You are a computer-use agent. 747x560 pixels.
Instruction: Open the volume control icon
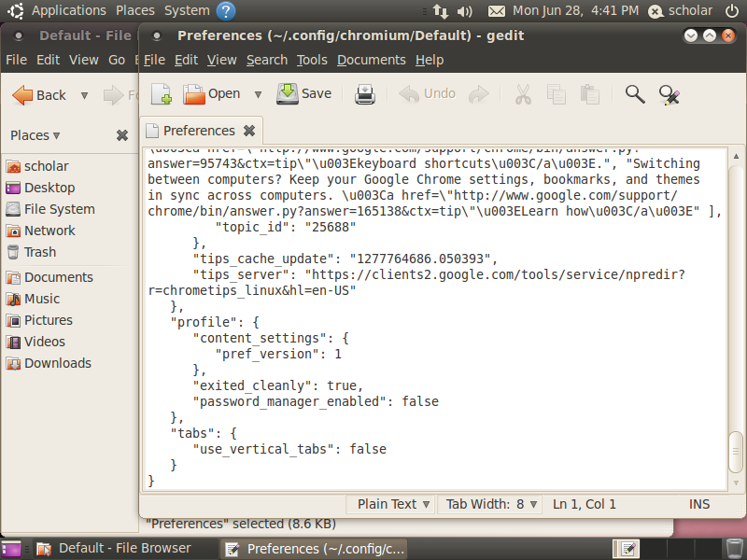pos(464,11)
